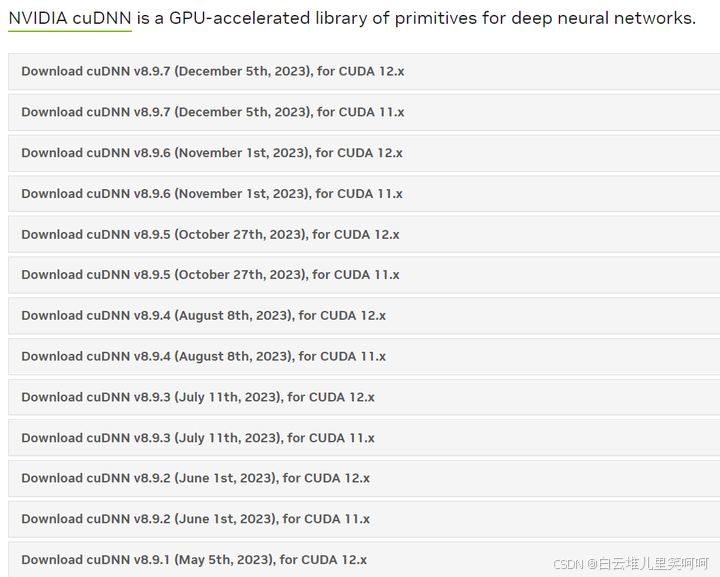Expand cuDNN v8.9.7 for CUDA 12.x
The image size is (720, 577).
(x=364, y=72)
